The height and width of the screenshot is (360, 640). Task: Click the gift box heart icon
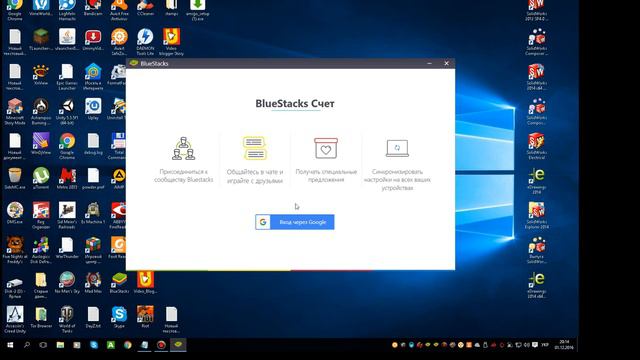click(x=326, y=148)
